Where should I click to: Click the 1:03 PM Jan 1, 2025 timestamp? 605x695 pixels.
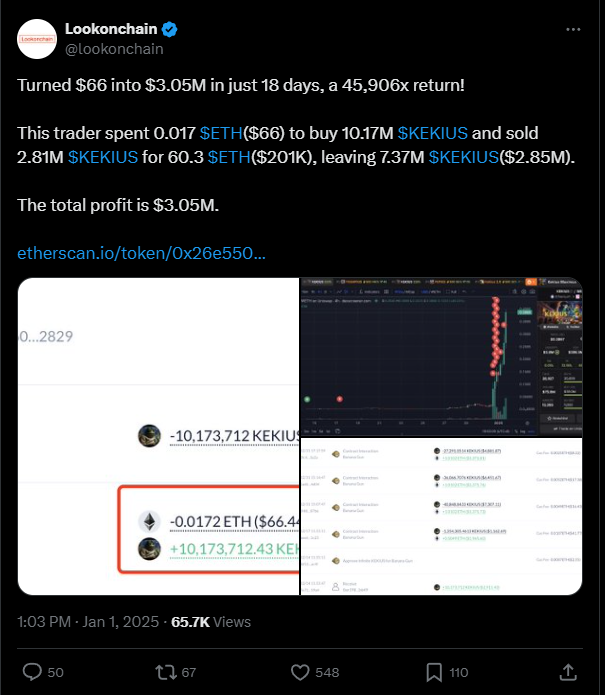88,621
